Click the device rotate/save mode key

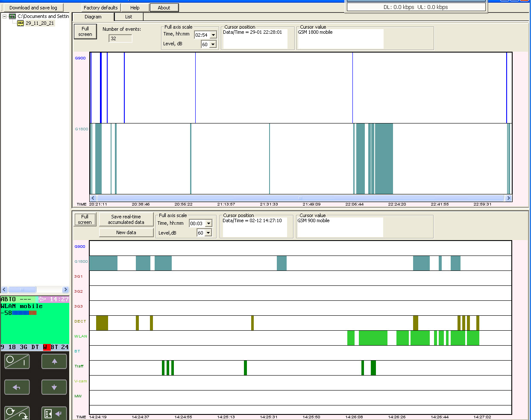coord(17,413)
